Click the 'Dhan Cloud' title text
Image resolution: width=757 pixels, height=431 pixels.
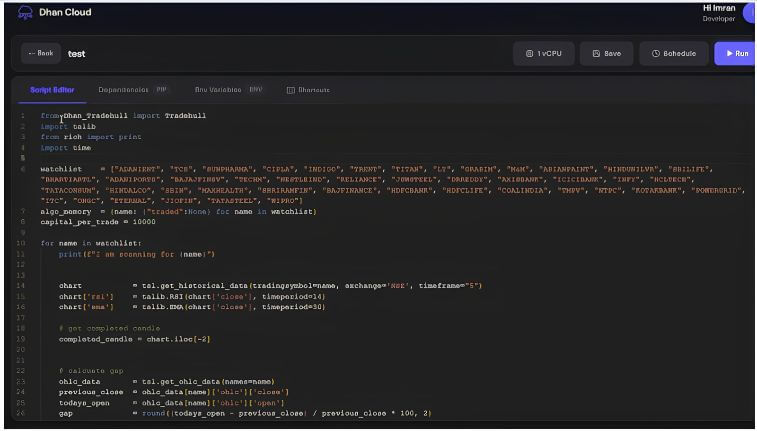[65, 13]
